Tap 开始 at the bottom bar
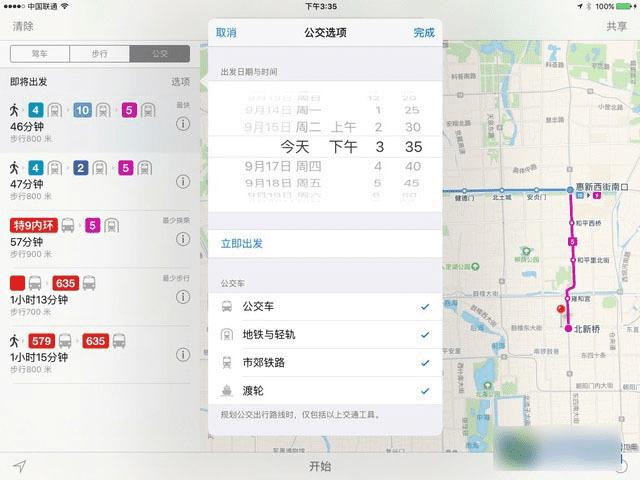Image resolution: width=640 pixels, height=480 pixels. [320, 466]
